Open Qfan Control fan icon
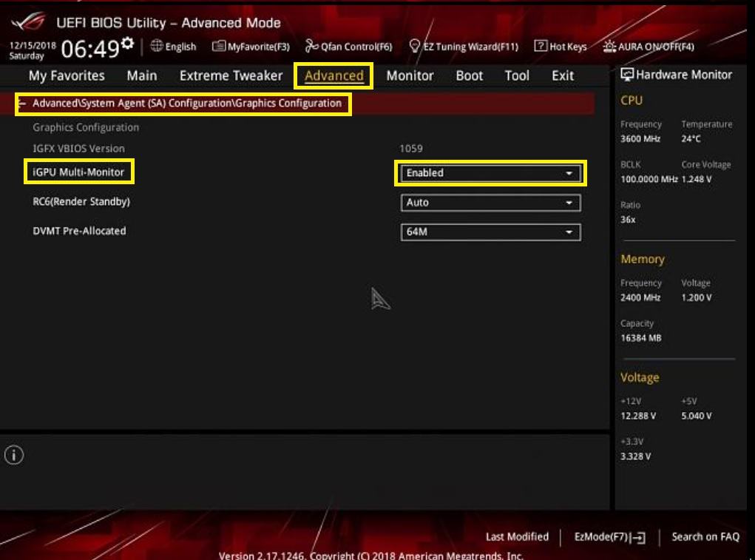 pos(311,46)
